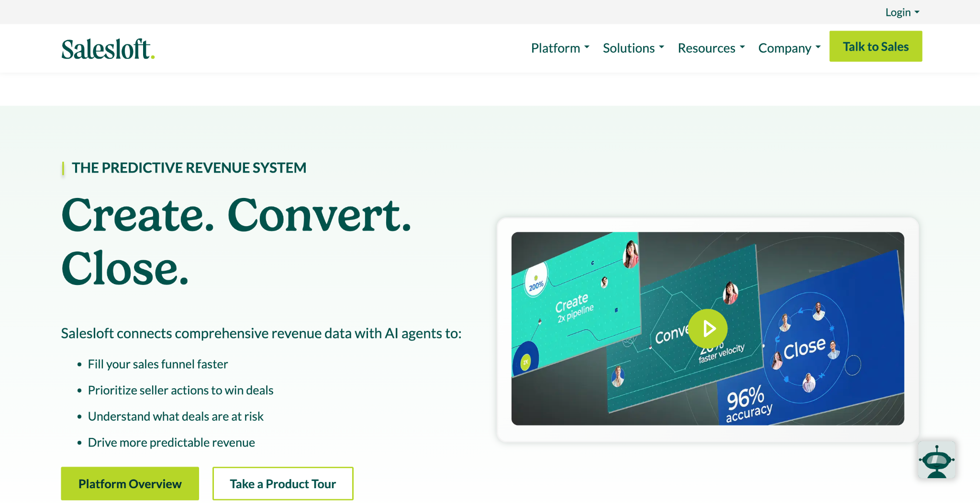Open the Login dropdown
The height and width of the screenshot is (503, 980).
click(x=902, y=12)
